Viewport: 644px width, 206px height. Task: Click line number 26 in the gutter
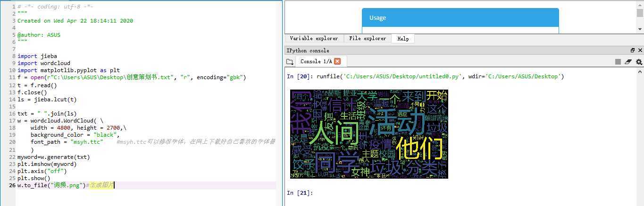[x=12, y=185]
